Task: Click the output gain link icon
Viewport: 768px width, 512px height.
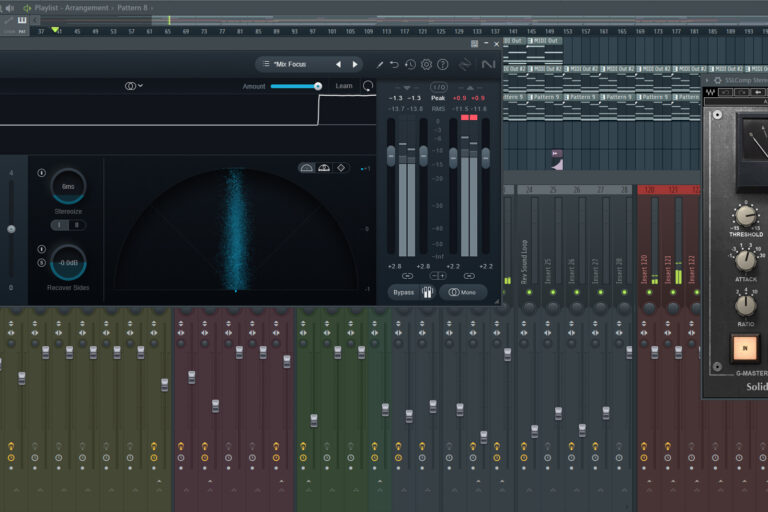Action: [x=469, y=276]
